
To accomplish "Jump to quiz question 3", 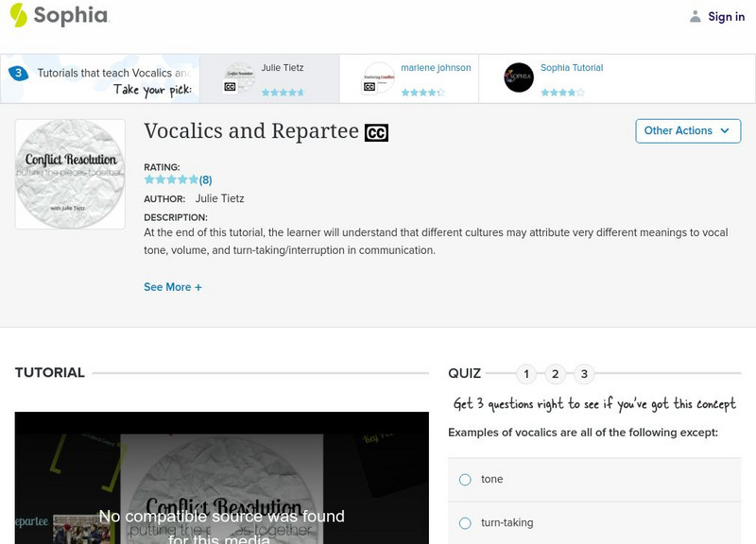I will click(583, 373).
